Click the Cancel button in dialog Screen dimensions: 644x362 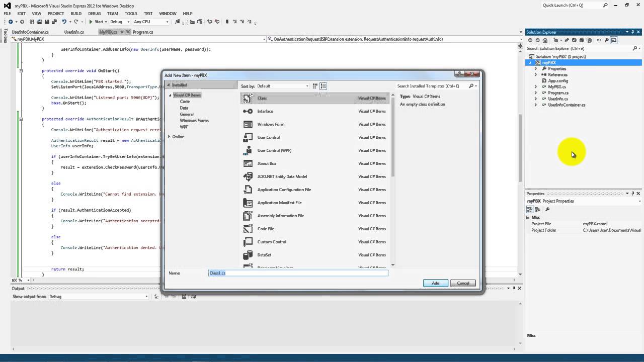click(463, 283)
